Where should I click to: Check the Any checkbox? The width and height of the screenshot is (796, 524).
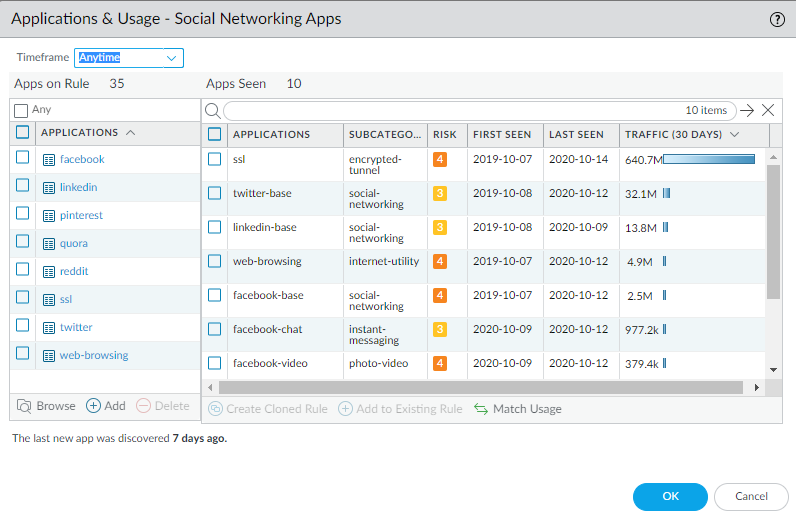click(21, 110)
